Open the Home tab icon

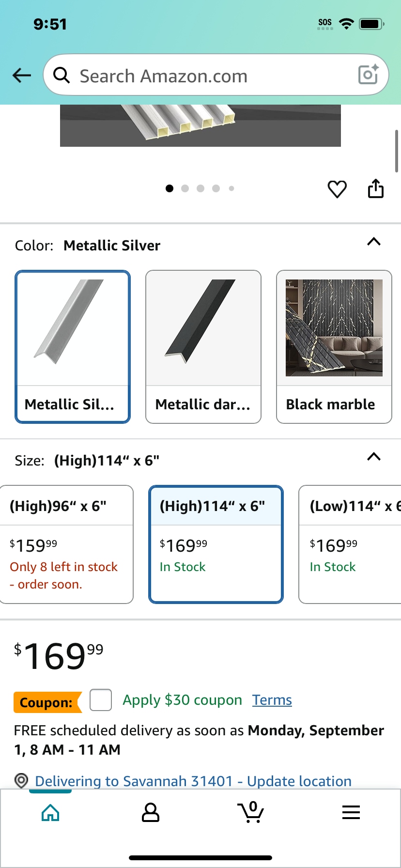(x=50, y=813)
